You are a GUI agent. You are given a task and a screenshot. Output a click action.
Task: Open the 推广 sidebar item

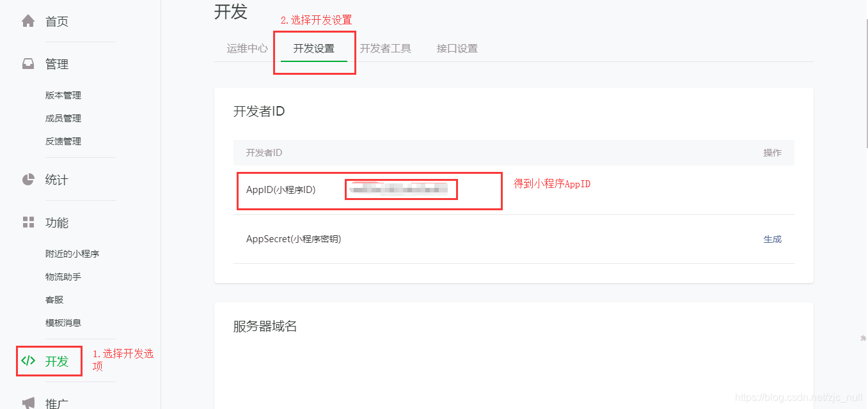point(57,403)
